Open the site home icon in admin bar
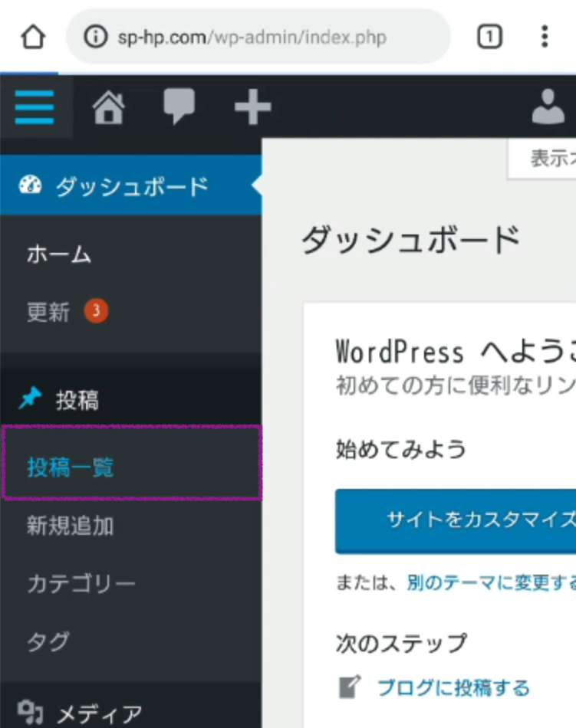This screenshot has height=728, width=576. tap(108, 107)
